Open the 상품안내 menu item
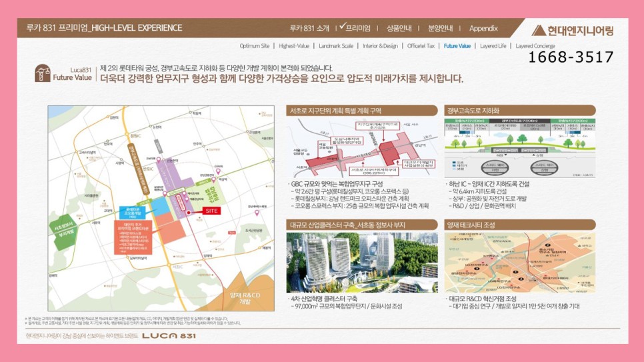The width and height of the screenshot is (644, 362). pos(399,29)
